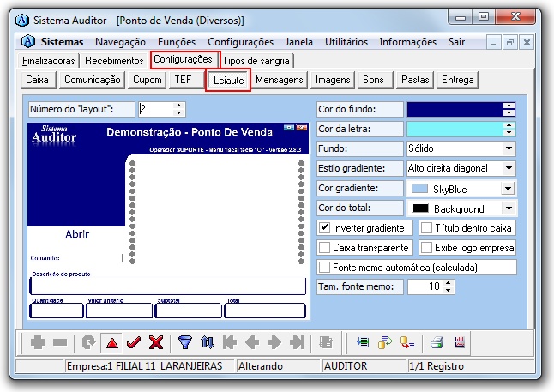The width and height of the screenshot is (554, 392).
Task: Select the Pastas sub-tab
Action: (x=415, y=80)
